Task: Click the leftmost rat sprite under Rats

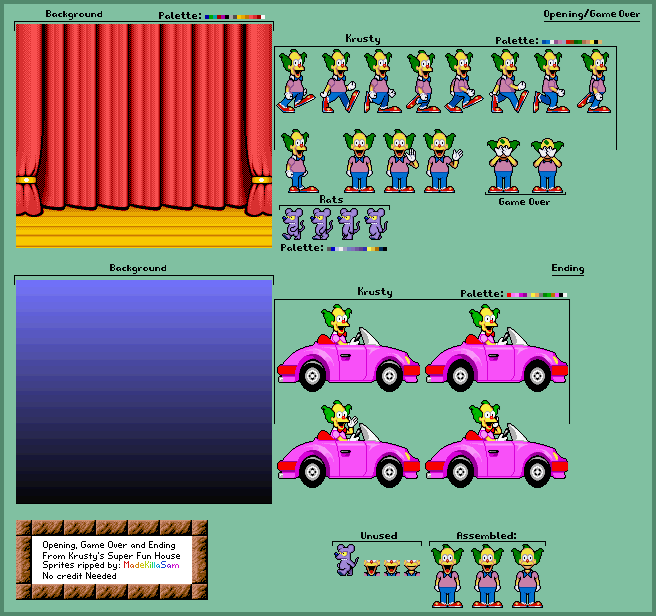Action: click(x=292, y=223)
